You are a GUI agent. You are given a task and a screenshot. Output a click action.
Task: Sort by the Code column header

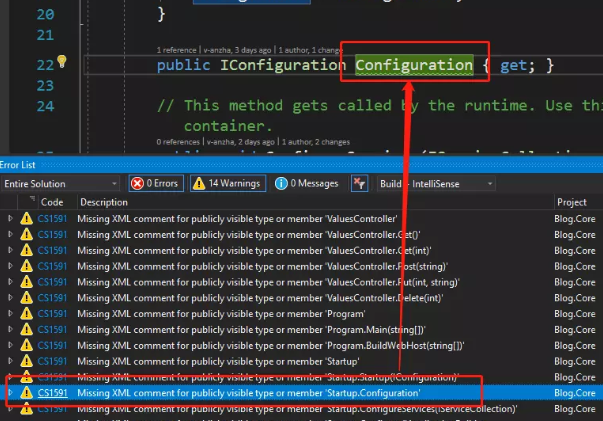coord(52,202)
